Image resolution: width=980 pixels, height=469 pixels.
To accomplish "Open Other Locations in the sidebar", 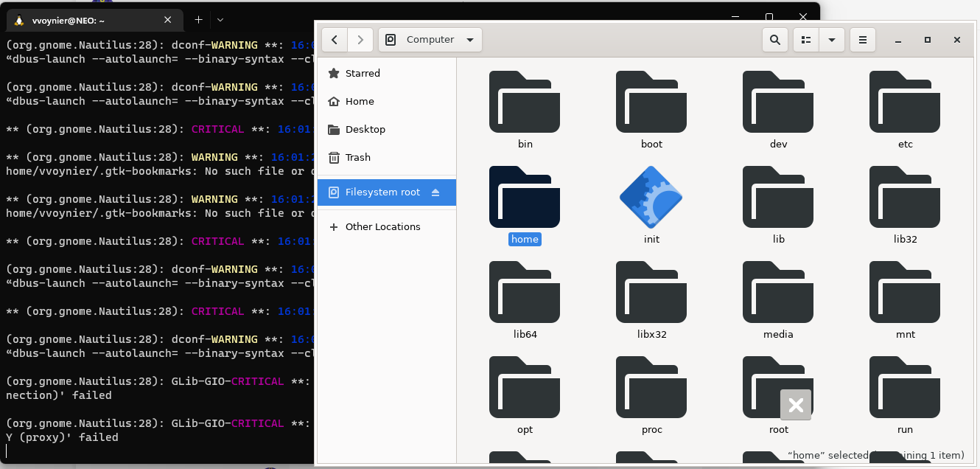I will coord(383,226).
